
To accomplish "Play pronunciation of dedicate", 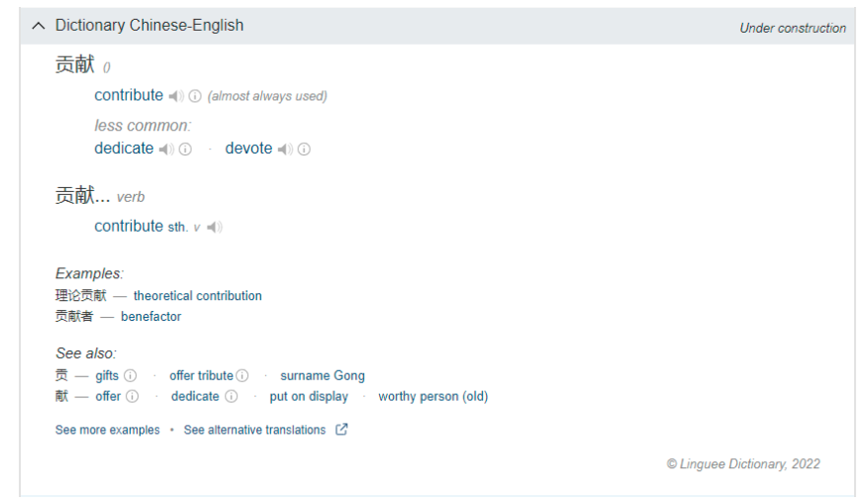I will [166, 150].
